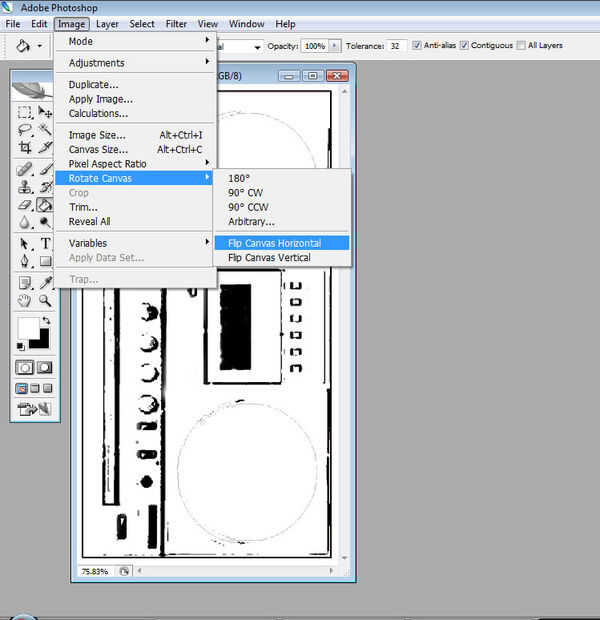
Task: Select the Notes tool
Action: pos(25,283)
